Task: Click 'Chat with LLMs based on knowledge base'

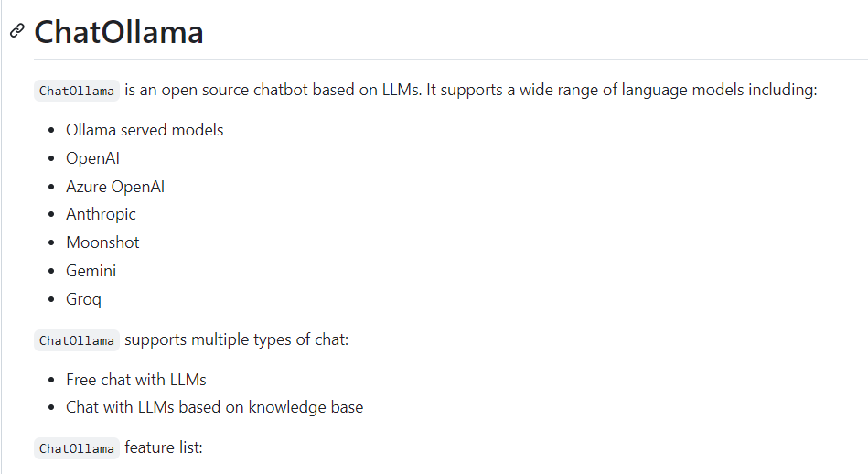Action: pos(214,407)
